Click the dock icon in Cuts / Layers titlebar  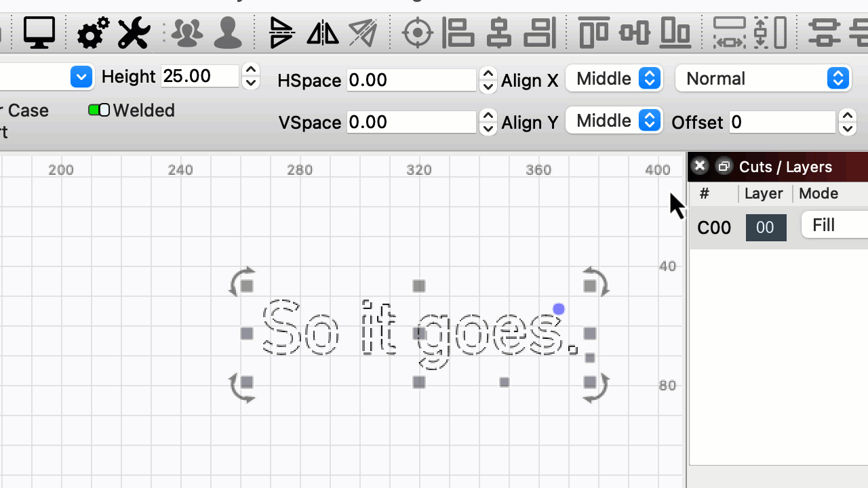click(724, 166)
